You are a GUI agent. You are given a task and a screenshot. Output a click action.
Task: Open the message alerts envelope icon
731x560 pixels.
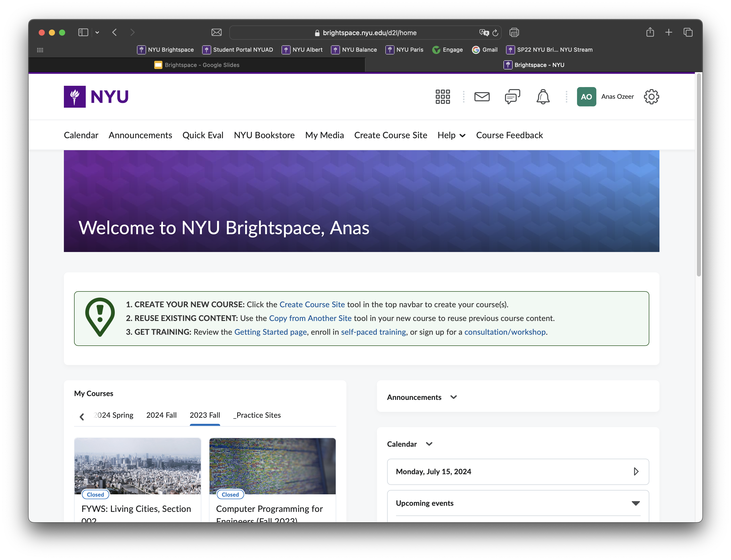click(482, 97)
